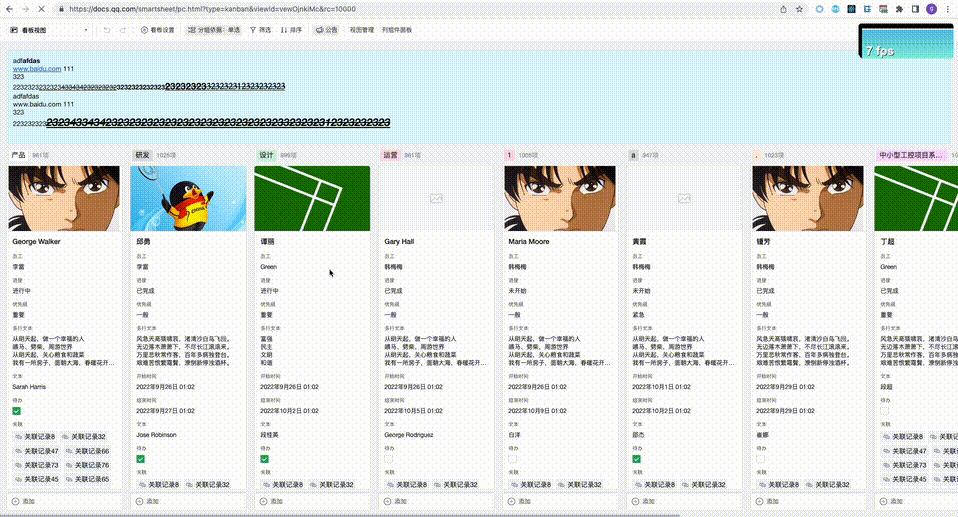Click the 中小型工控项目 column group header
Viewport: 958px width, 517px height.
click(x=910, y=155)
